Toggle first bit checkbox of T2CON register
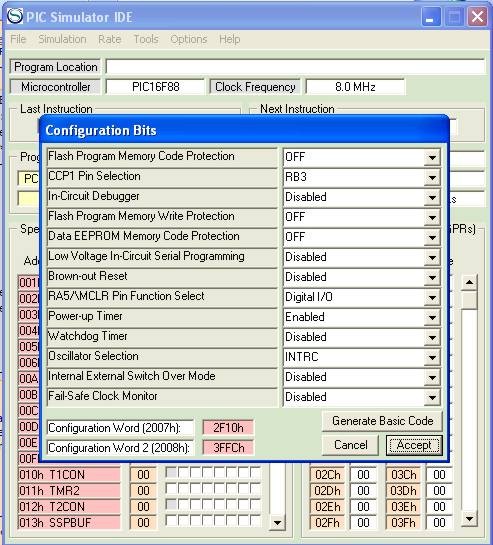This screenshot has height=545, width=493. 171,505
